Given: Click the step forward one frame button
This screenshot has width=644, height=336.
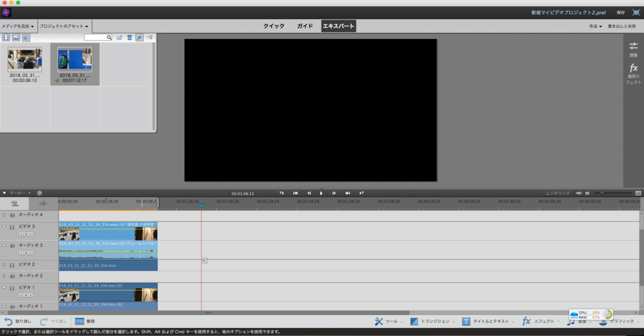Looking at the screenshot, I should pos(334,193).
